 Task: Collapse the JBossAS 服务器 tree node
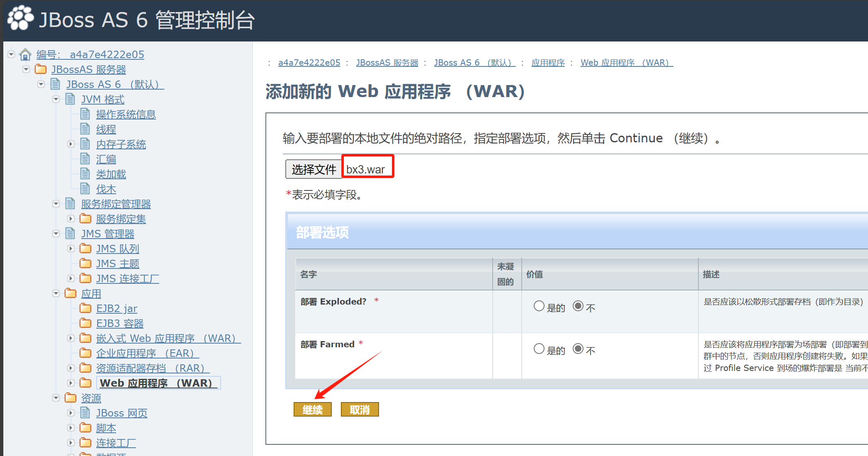pyautogui.click(x=26, y=69)
